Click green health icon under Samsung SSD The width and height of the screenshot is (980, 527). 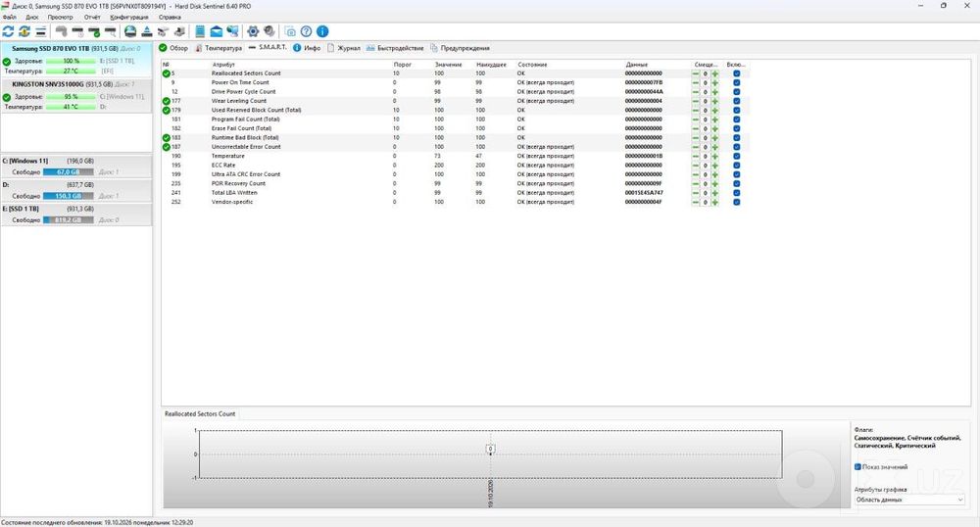[x=7, y=62]
